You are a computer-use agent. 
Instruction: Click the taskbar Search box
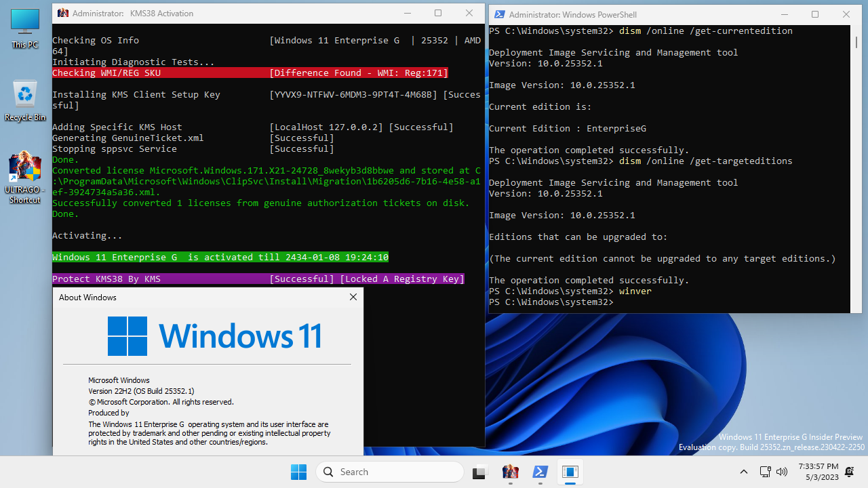pos(390,472)
